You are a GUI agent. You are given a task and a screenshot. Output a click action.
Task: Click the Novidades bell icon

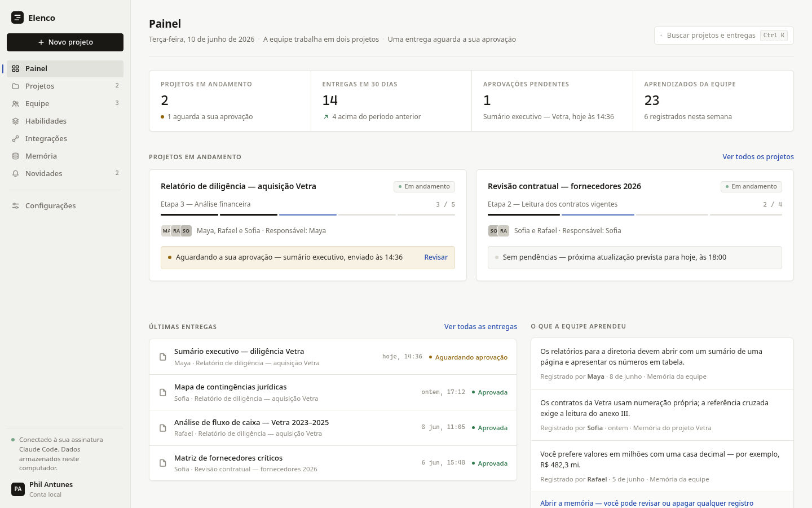(x=16, y=174)
